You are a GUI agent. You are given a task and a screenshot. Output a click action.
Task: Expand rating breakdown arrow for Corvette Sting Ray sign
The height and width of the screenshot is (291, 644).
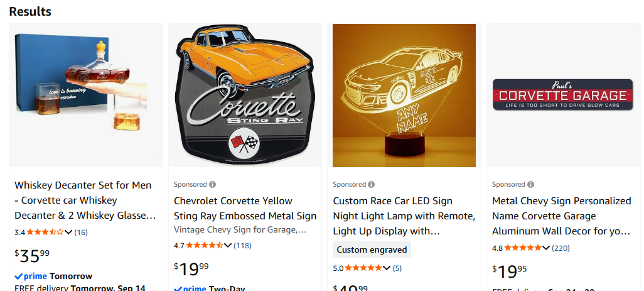[x=228, y=246]
